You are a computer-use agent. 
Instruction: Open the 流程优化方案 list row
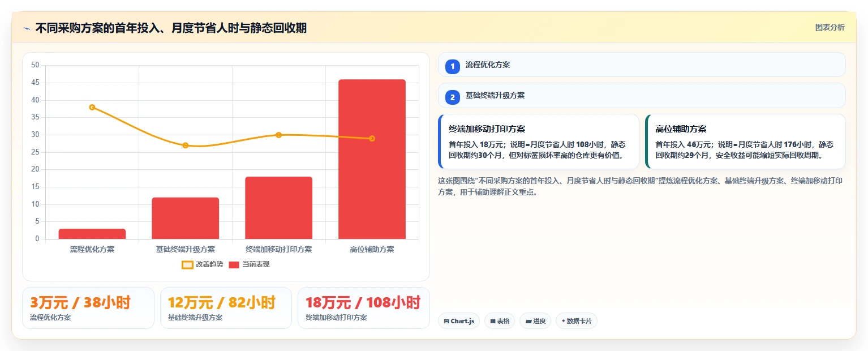point(642,65)
